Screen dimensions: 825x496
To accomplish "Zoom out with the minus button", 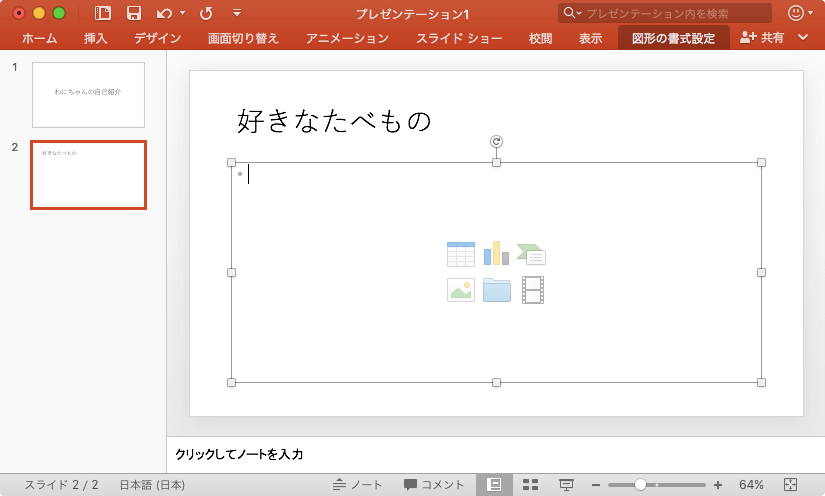I will click(596, 485).
